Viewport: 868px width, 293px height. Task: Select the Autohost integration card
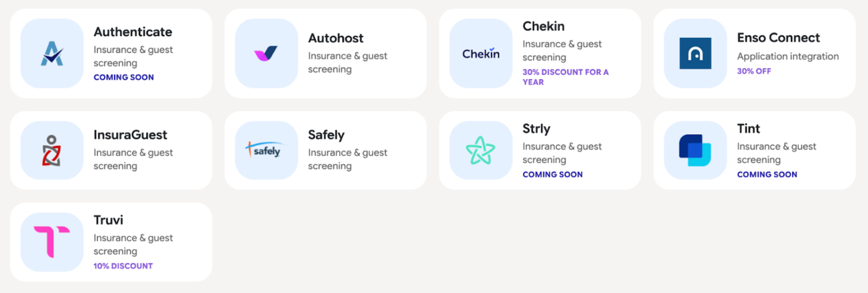click(326, 52)
